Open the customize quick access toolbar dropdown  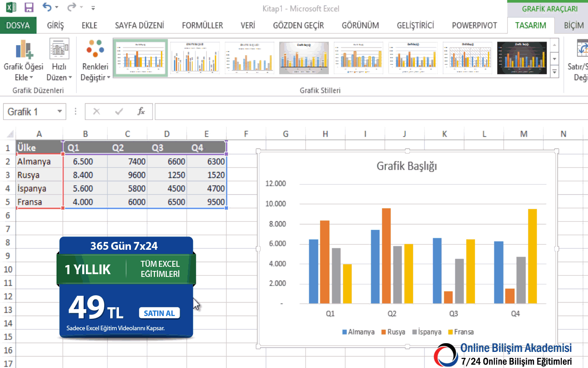(x=93, y=8)
